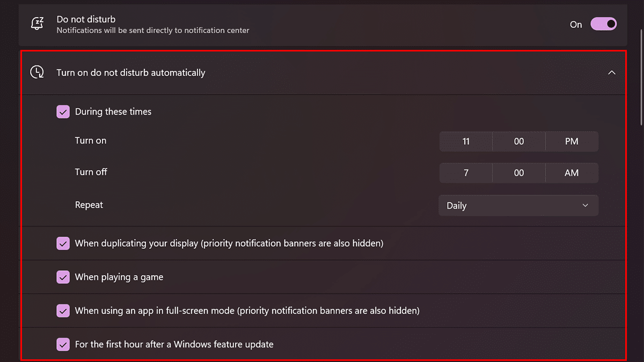Change the Turn on PM period field
The width and height of the screenshot is (644, 362).
tap(572, 142)
